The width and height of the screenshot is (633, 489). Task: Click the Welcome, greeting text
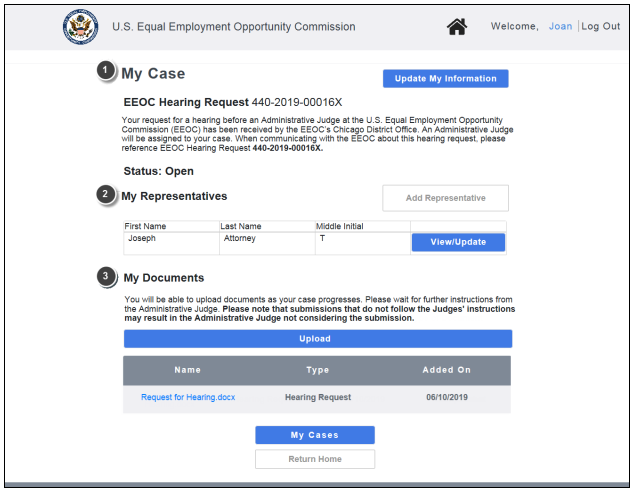coord(515,26)
